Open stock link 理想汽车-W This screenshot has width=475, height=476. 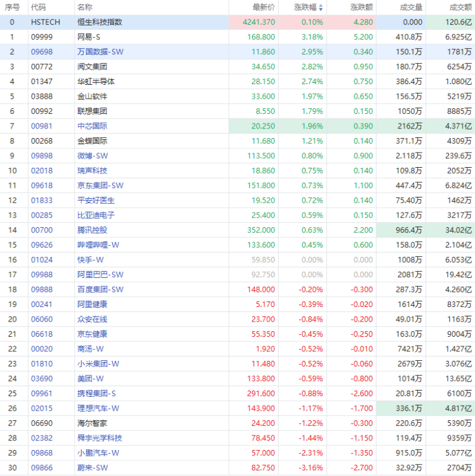click(x=98, y=408)
